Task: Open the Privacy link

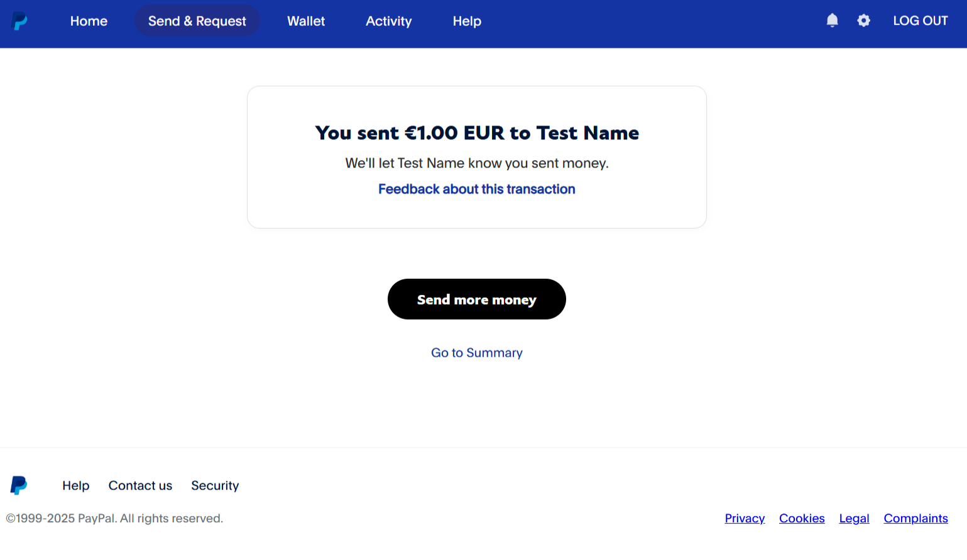Action: 745,519
